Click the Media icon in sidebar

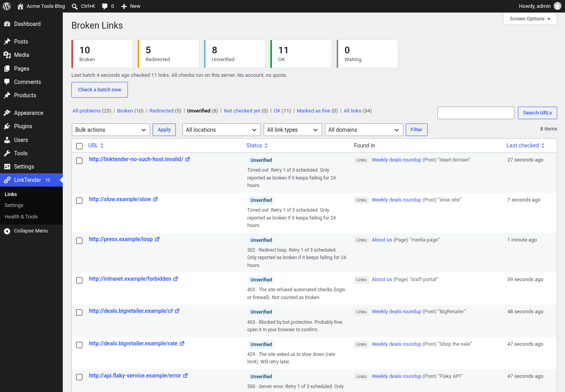point(7,55)
